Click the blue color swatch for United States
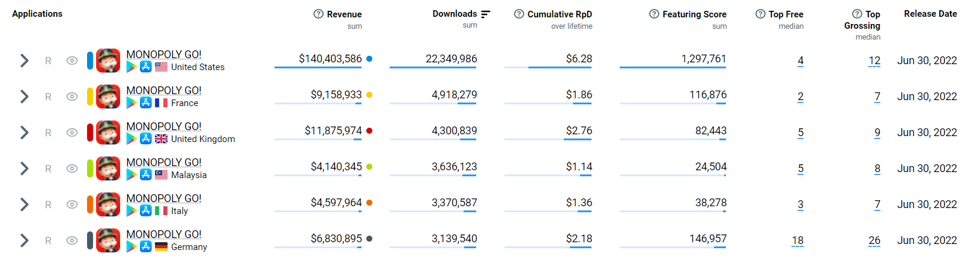The height and width of the screenshot is (262, 980). pos(90,61)
